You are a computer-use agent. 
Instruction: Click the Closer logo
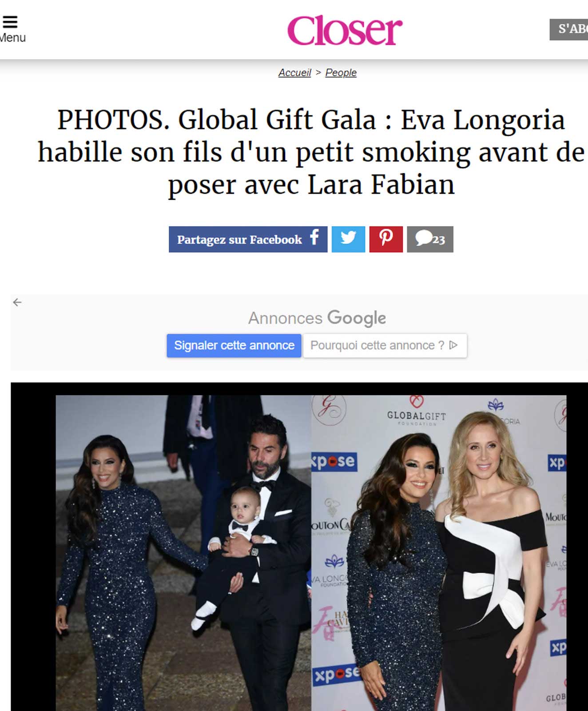click(345, 30)
